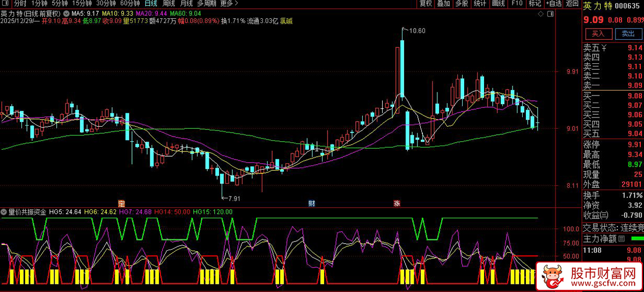Screen dimensions: 644x292
Task: Toggle the small box beside 主力净额
Action: 622,238
